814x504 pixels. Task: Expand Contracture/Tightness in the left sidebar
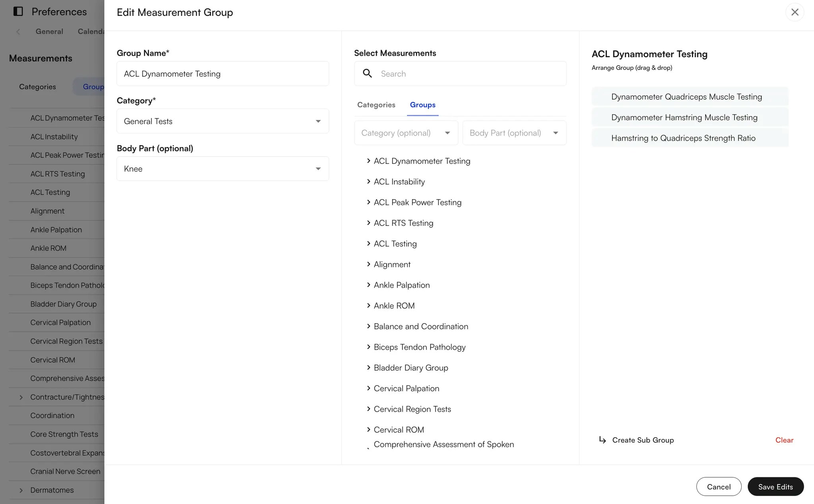[x=21, y=397]
